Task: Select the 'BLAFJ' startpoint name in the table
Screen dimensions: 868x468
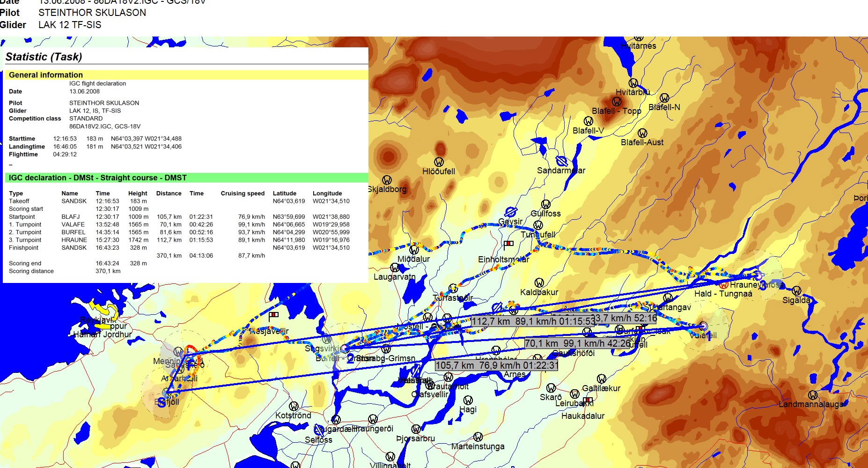Action: pos(70,217)
